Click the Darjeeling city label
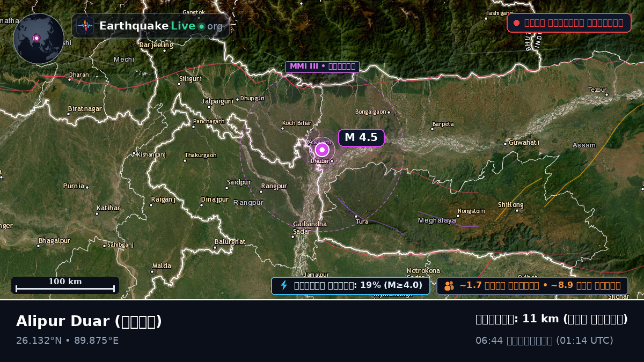Image resolution: width=644 pixels, height=362 pixels. pos(156,45)
